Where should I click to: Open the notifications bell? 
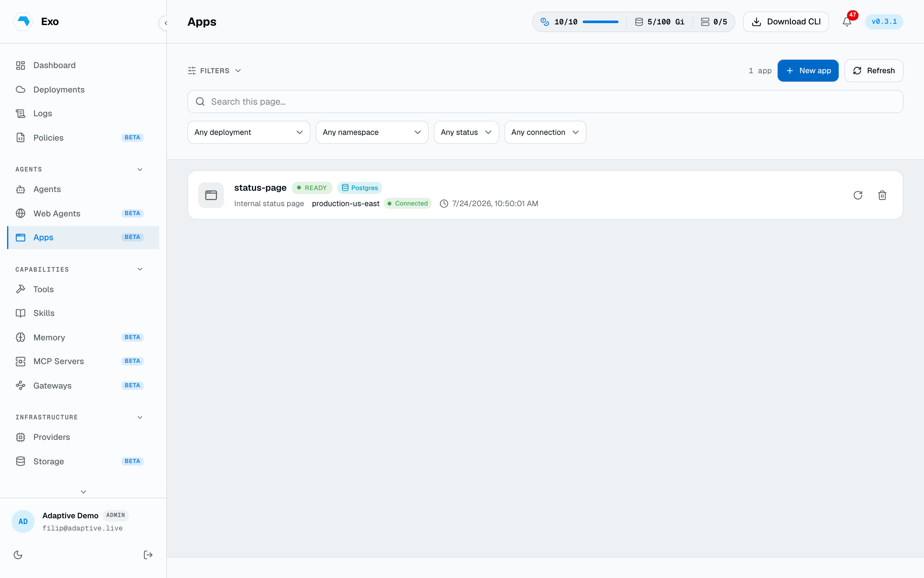[847, 22]
